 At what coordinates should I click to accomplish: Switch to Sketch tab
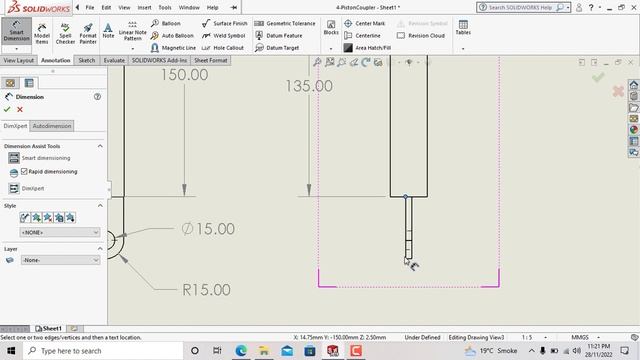click(x=87, y=60)
